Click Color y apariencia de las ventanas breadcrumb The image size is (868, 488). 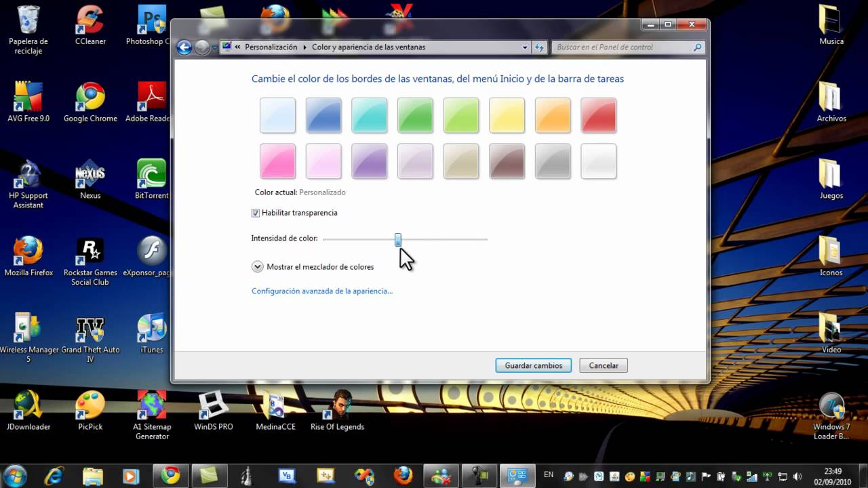pos(369,47)
